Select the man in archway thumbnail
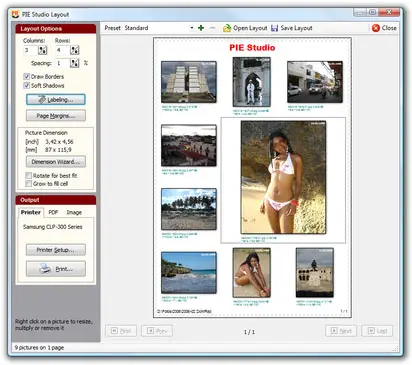The width and height of the screenshot is (412, 365). (252, 82)
